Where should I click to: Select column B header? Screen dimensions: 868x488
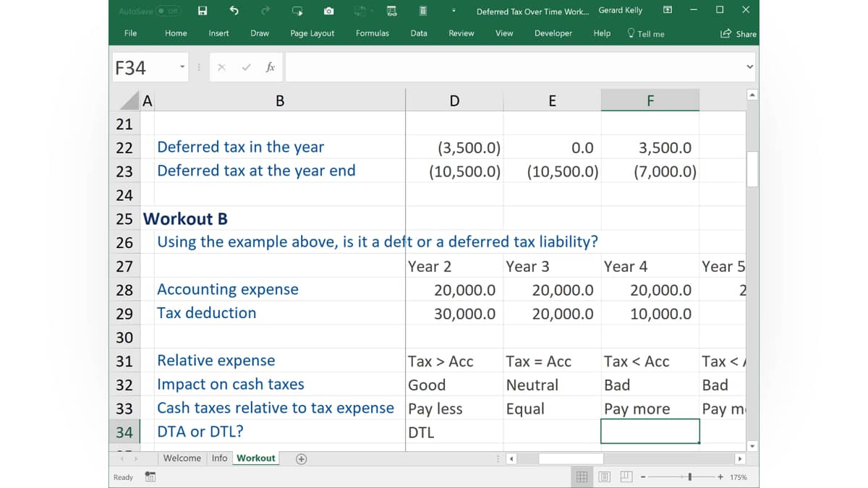pyautogui.click(x=280, y=101)
